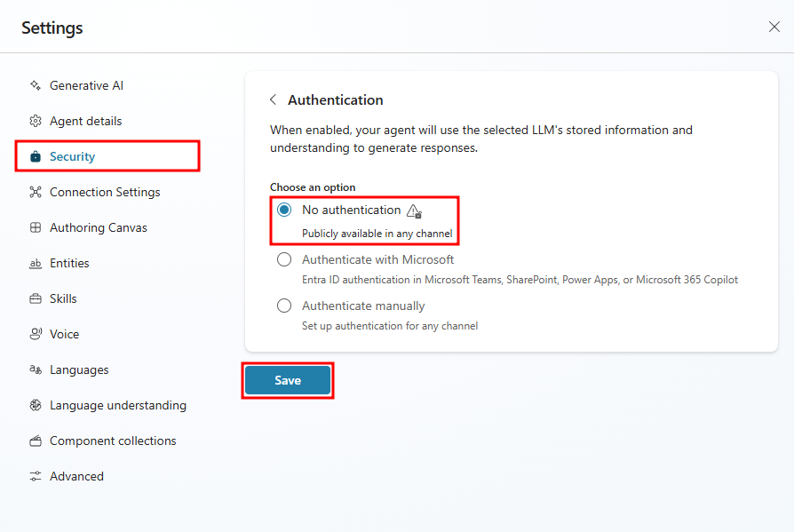Screen dimensions: 794x532
Task: Click the Language understanding brain icon
Action: 36,405
